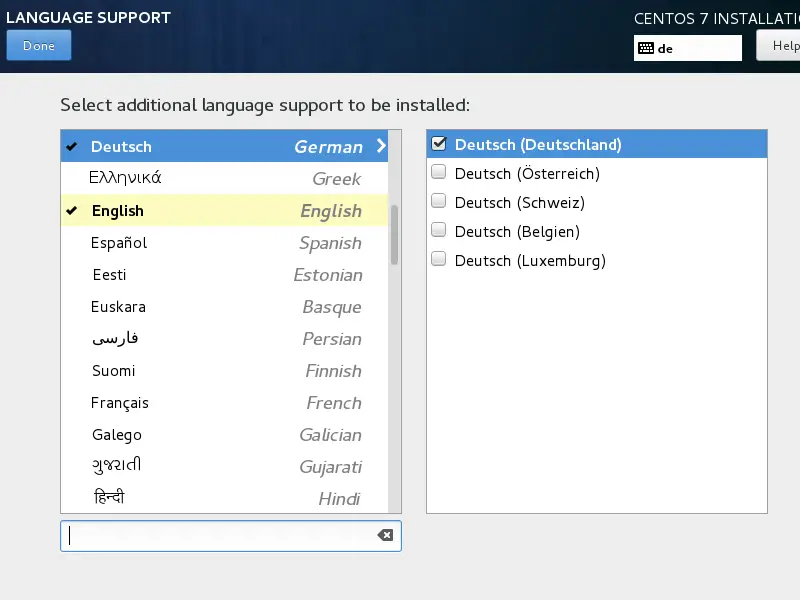The height and width of the screenshot is (600, 800).
Task: Click the checkmark beside Deutsch in the language list
Action: [72, 146]
